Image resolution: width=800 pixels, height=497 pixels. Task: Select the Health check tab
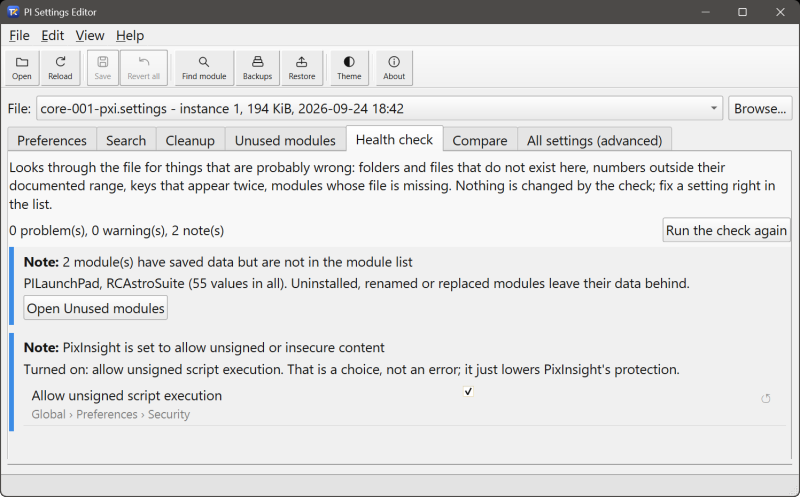click(x=394, y=139)
